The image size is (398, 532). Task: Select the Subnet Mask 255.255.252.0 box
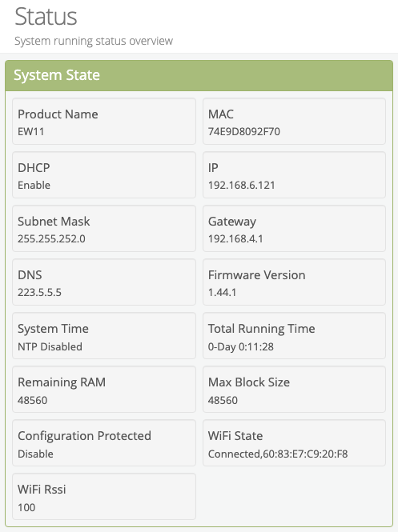(104, 228)
